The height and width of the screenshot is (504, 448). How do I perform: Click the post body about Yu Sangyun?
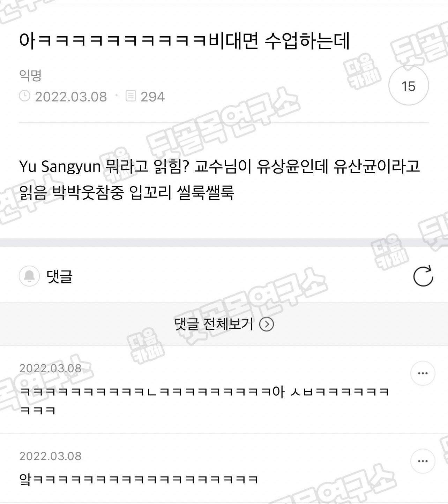219,180
